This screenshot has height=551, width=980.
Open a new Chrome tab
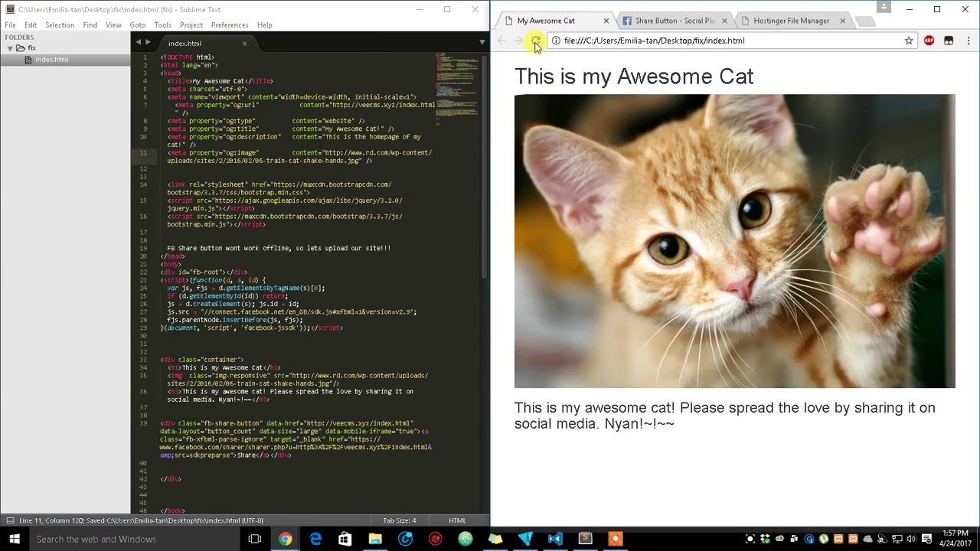(864, 21)
